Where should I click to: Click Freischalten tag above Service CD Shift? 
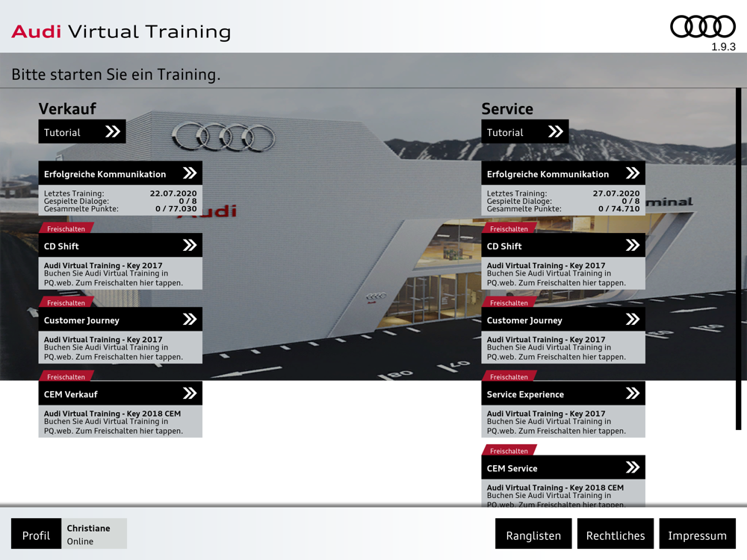509,228
